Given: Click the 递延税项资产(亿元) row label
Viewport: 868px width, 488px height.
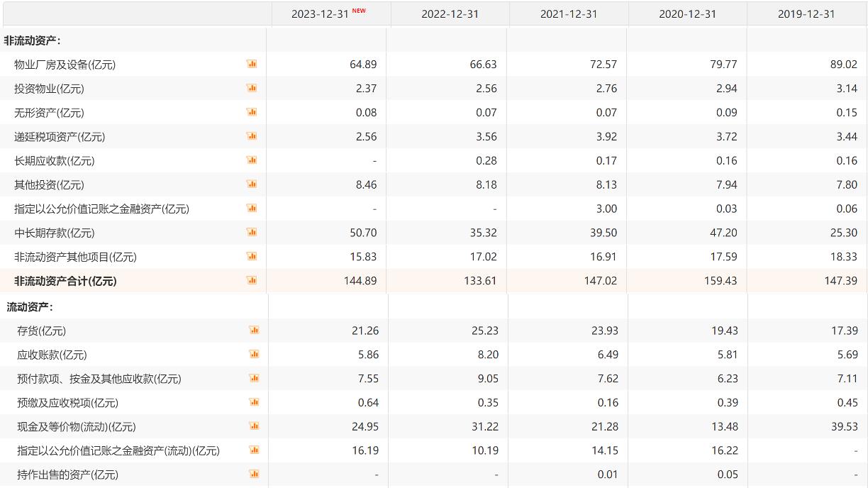Looking at the screenshot, I should [60, 137].
